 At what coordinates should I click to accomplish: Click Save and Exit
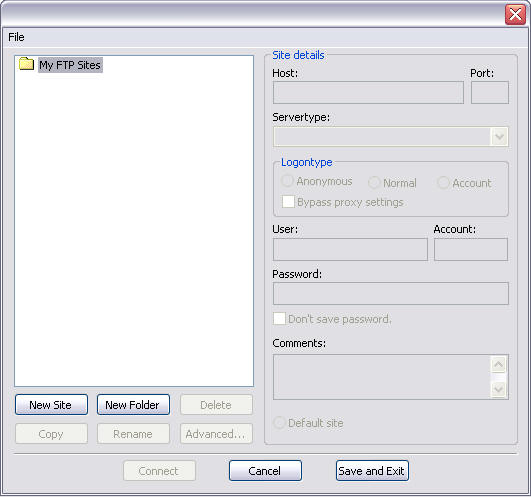tap(372, 471)
